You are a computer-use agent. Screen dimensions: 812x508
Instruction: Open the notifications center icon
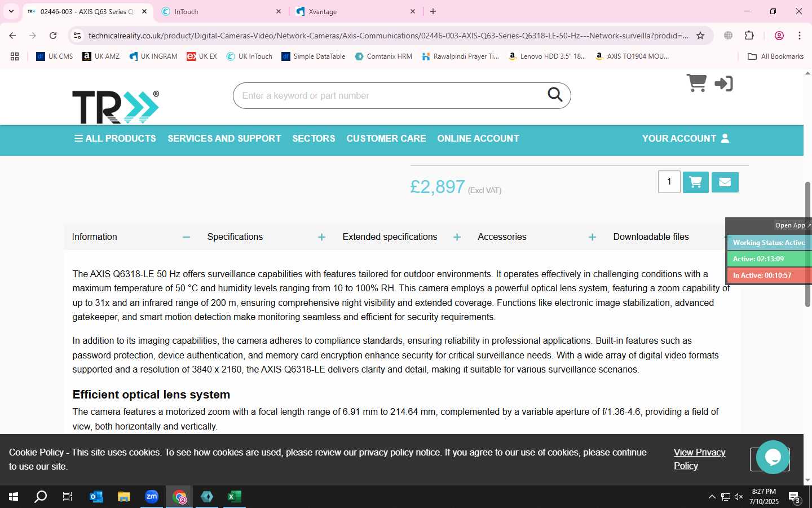point(795,497)
